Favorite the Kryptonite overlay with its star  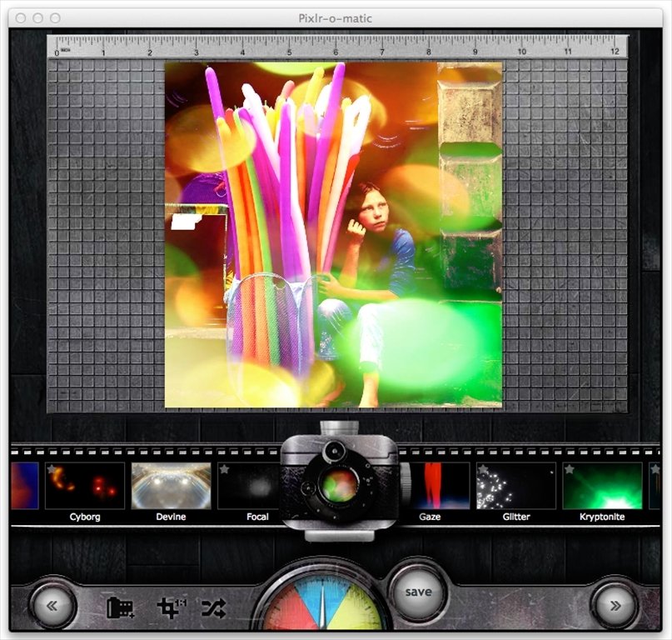click(x=569, y=469)
